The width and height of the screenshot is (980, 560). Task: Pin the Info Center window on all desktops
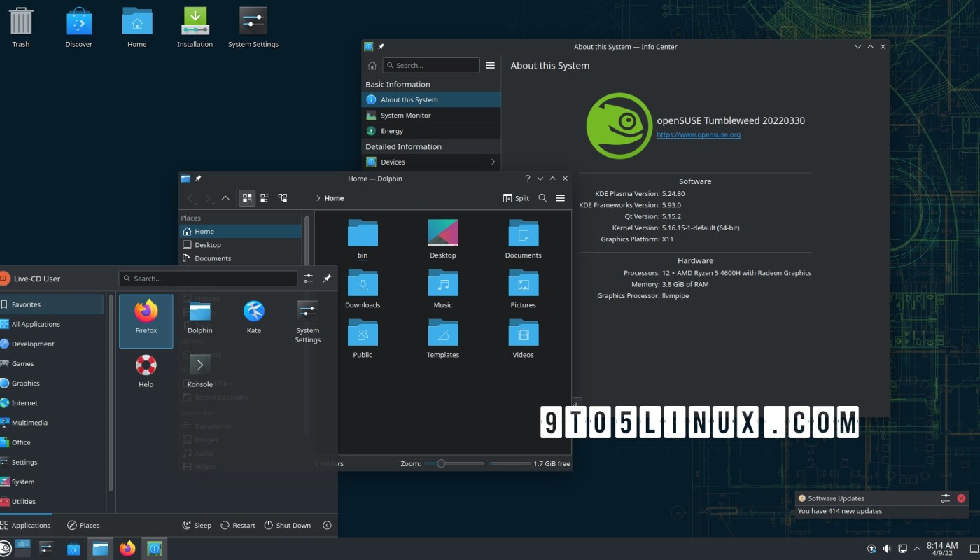point(381,47)
